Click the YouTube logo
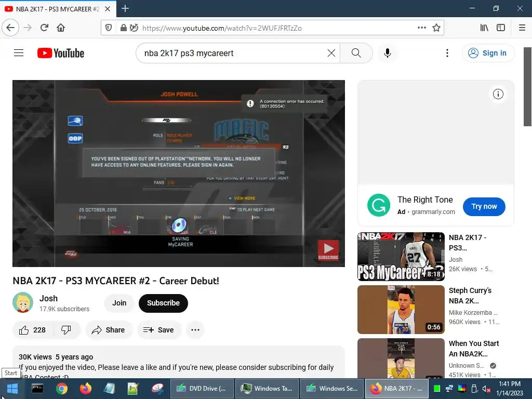The width and height of the screenshot is (532, 399). coord(61,54)
